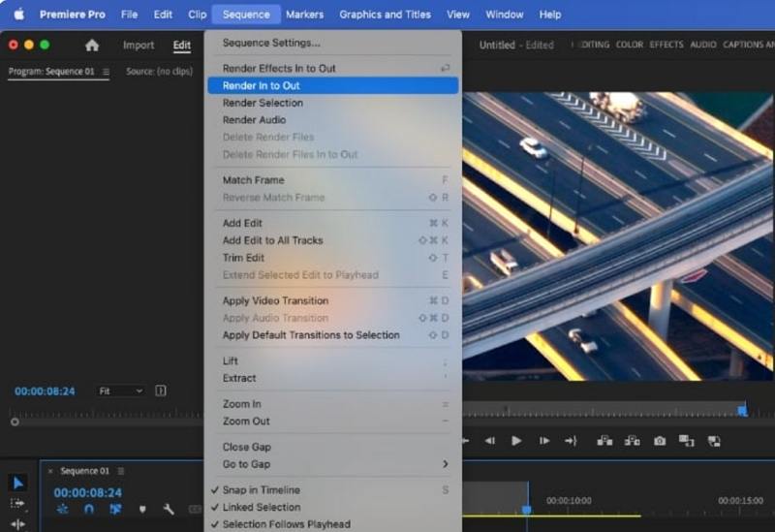This screenshot has height=532, width=775.
Task: Switch to the Edit workspace tab
Action: 182,46
